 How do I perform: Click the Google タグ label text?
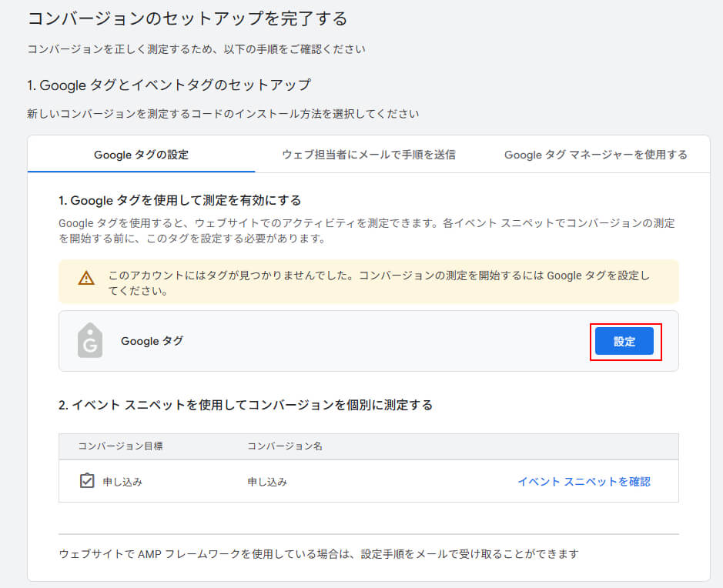click(x=152, y=341)
